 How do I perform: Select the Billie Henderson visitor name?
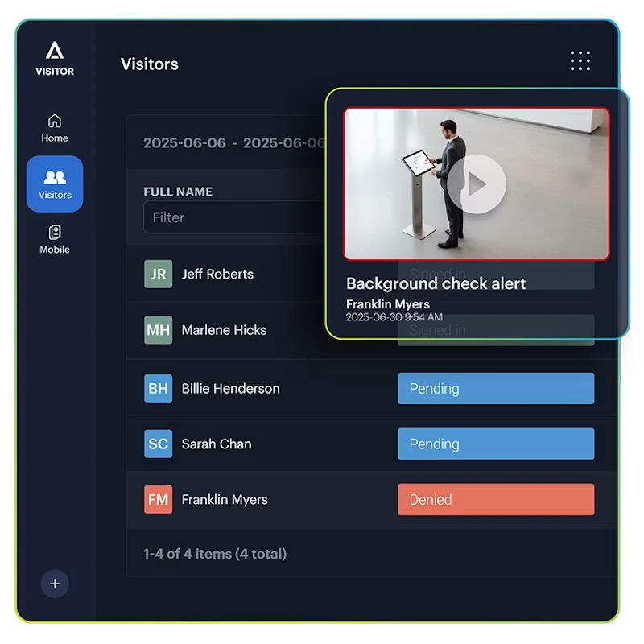point(230,389)
